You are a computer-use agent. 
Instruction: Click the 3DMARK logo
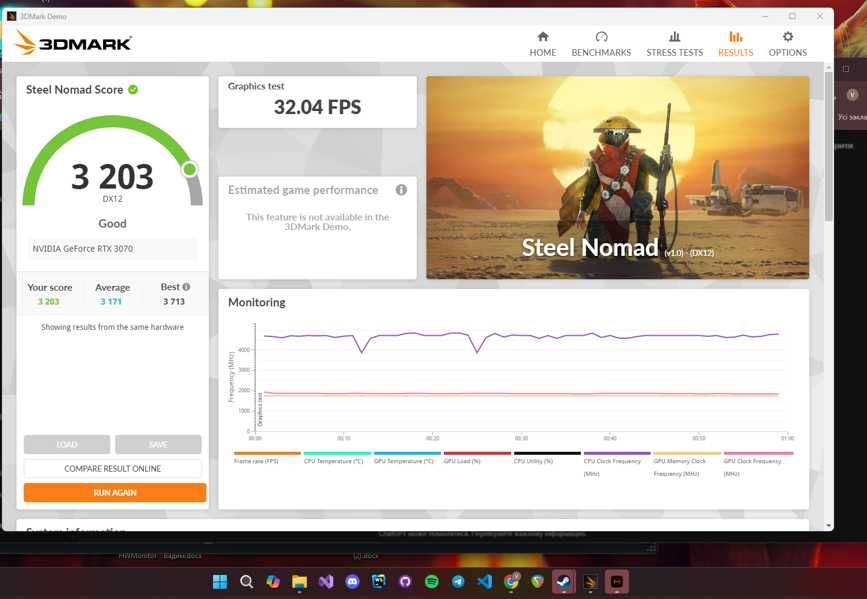(x=74, y=43)
